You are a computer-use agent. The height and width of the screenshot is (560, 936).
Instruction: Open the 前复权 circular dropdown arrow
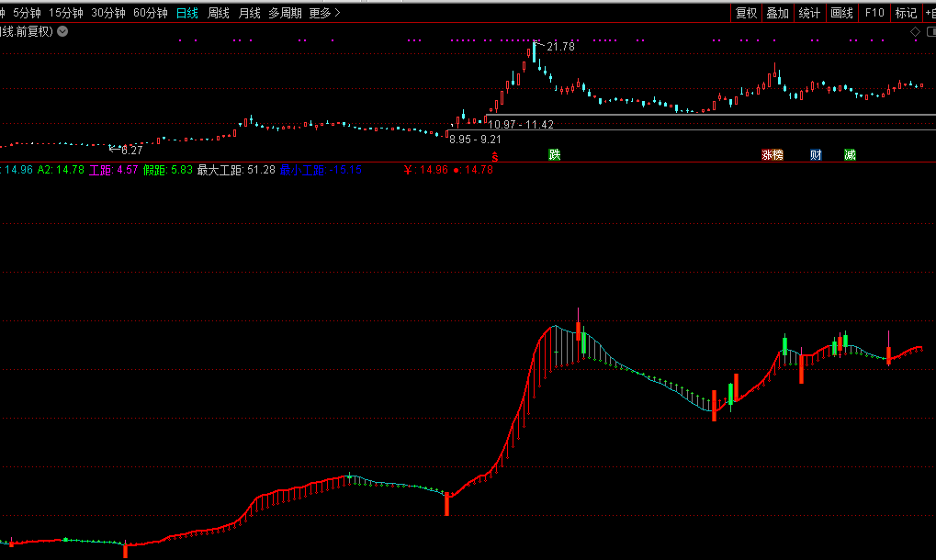pos(62,31)
